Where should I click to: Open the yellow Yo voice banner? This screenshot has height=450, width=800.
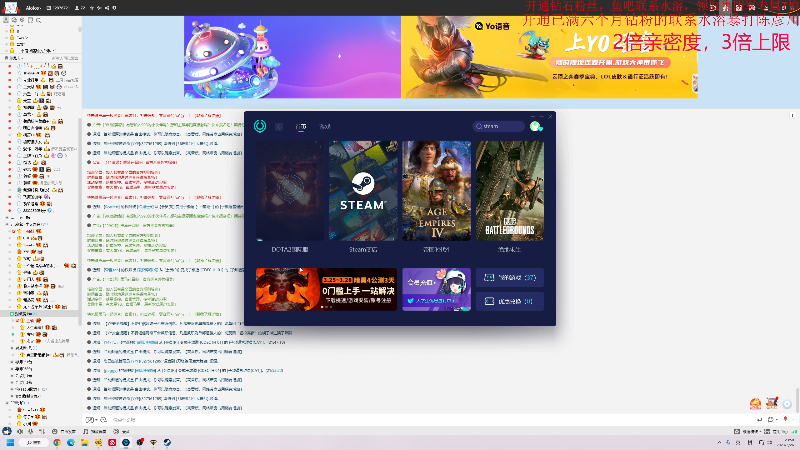point(549,57)
